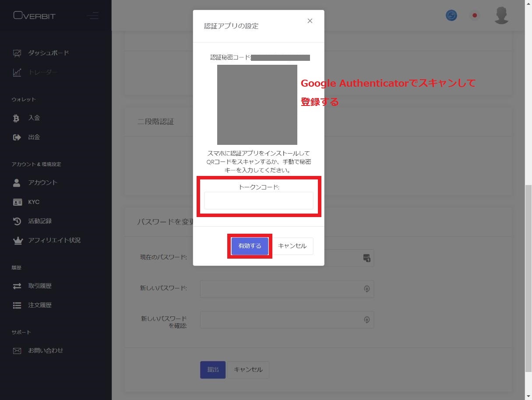532x400 pixels.
Task: Submit the password change with 提出
Action: point(213,370)
